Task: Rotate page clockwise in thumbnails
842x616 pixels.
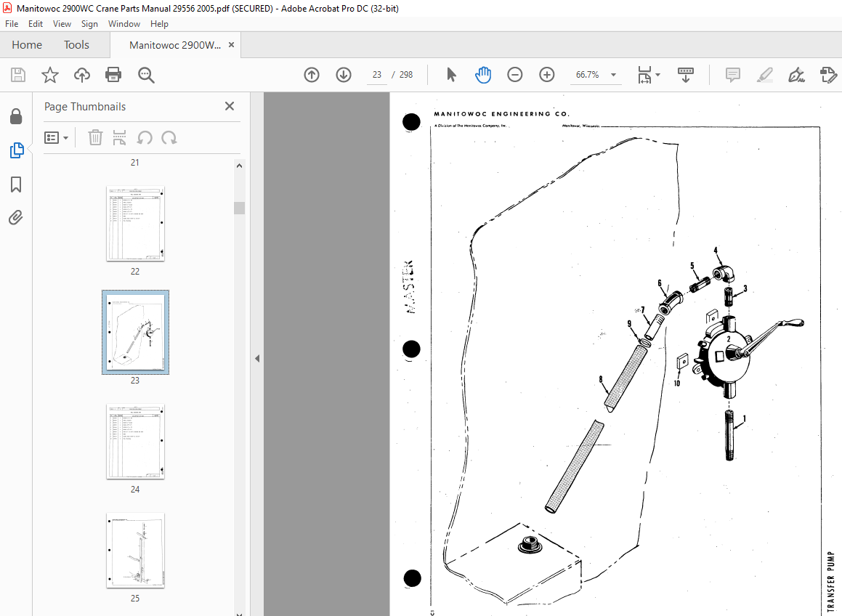Action: coord(169,137)
